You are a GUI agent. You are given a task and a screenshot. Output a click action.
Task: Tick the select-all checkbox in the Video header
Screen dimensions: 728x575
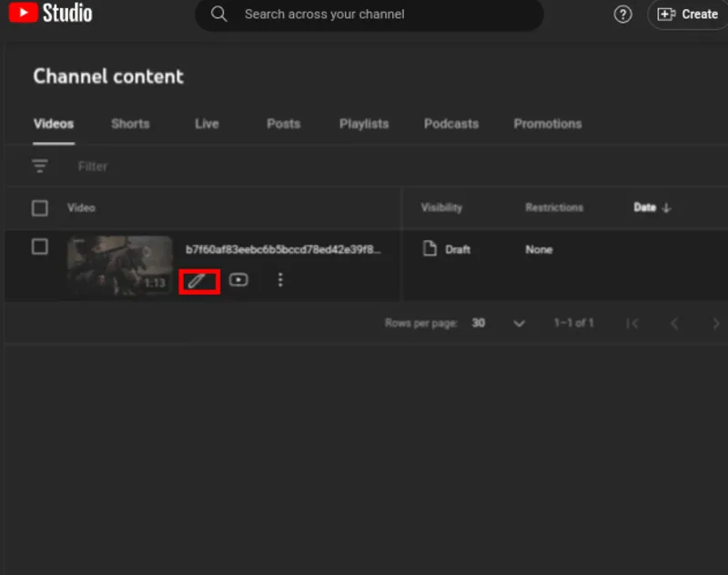(x=40, y=208)
